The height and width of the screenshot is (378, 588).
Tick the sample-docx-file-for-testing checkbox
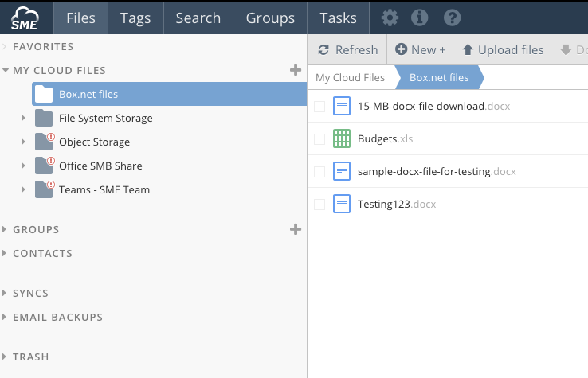point(319,172)
